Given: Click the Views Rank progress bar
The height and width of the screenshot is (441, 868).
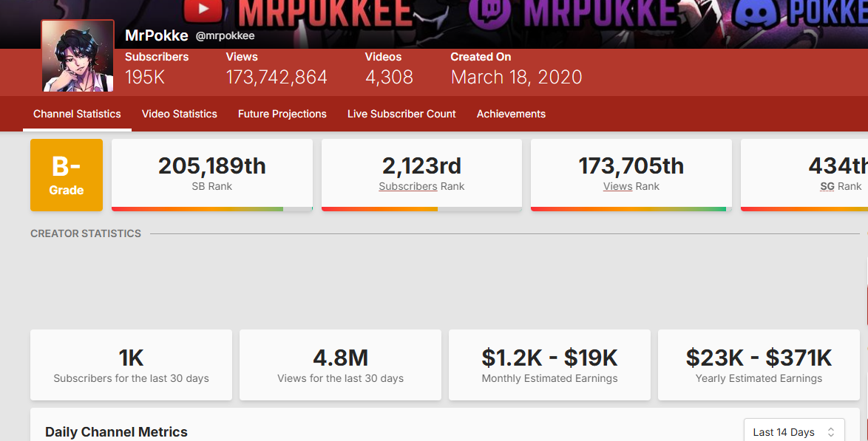Looking at the screenshot, I should [x=631, y=209].
